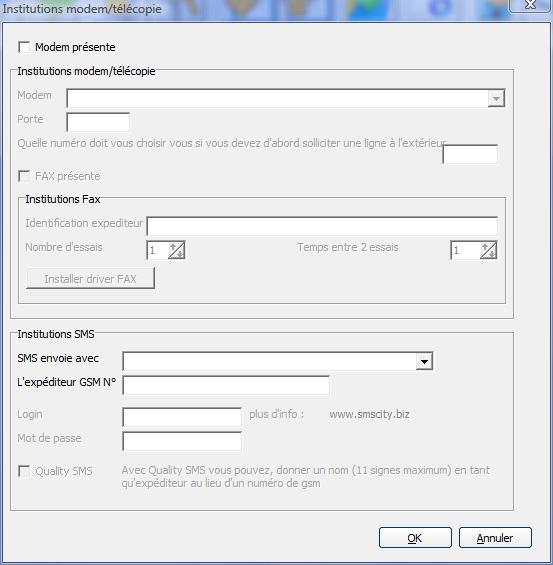This screenshot has height=565, width=553.
Task: Enable the Modem présente checkbox
Action: coord(24,47)
